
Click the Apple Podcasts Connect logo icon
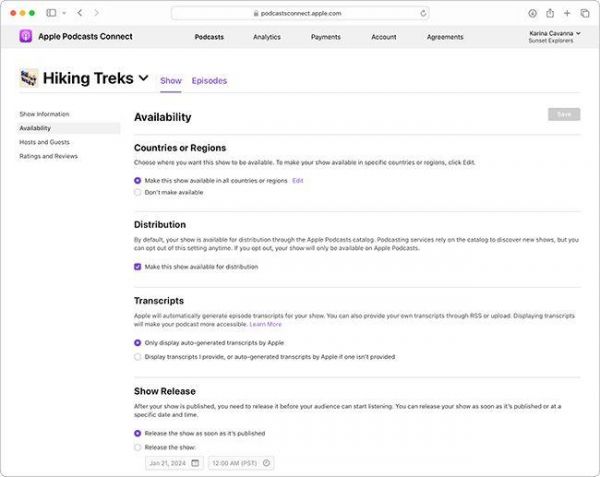coord(25,37)
